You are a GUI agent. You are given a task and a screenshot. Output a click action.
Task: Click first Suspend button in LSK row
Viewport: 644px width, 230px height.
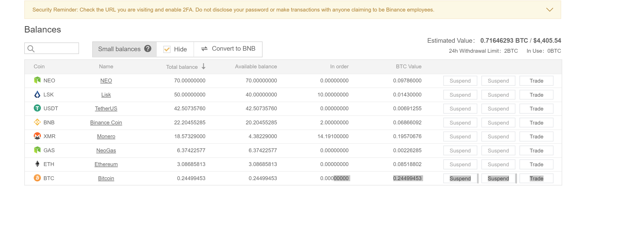click(x=460, y=95)
